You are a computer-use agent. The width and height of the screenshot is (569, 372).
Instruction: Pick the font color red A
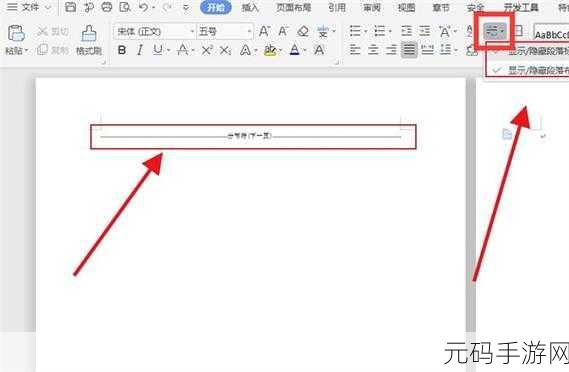(295, 50)
